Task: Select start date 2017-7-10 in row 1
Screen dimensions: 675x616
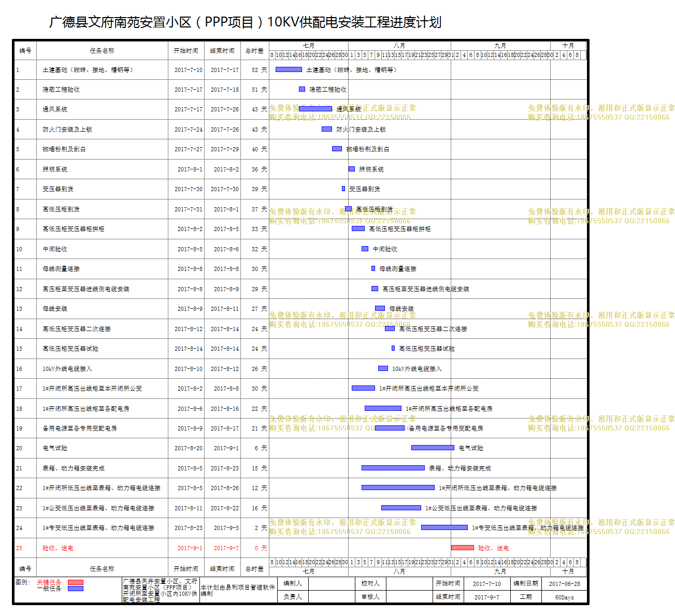Action: coord(189,70)
